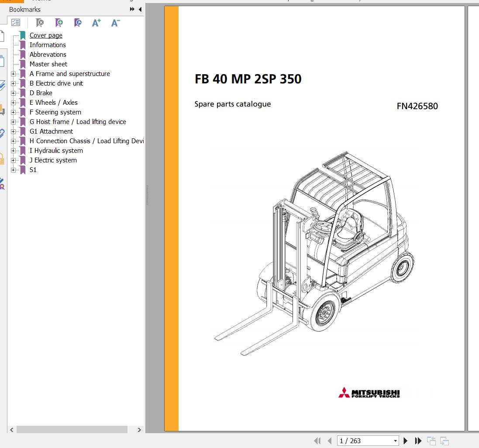Select I Hydraulic system text
Image resolution: width=479 pixels, height=448 pixels.
pyautogui.click(x=56, y=151)
